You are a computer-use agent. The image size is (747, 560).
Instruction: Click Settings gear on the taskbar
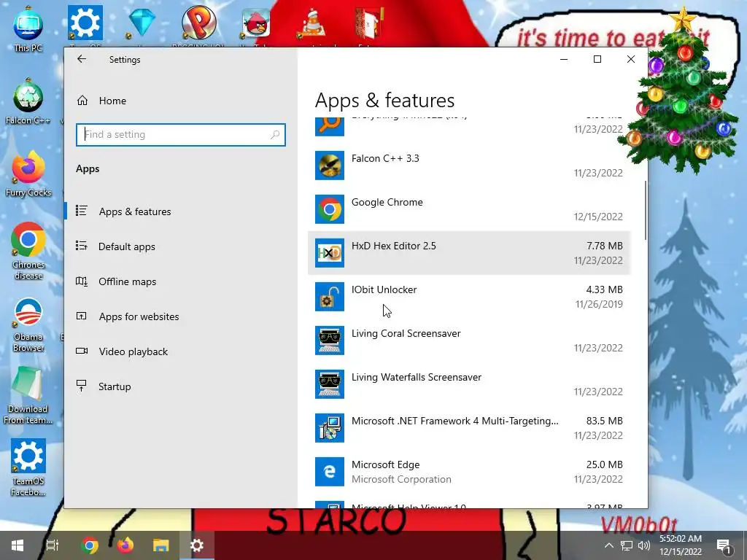pos(197,545)
